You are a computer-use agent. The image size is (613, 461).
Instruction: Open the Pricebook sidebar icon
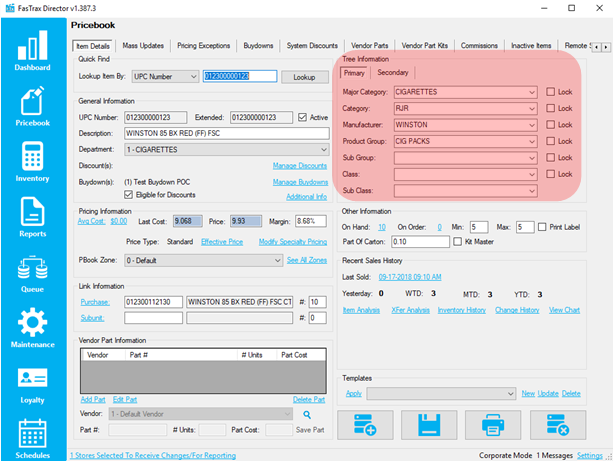pos(32,106)
